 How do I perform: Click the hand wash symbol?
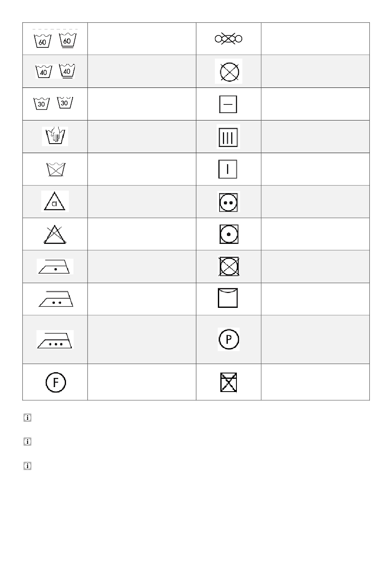pos(55,136)
